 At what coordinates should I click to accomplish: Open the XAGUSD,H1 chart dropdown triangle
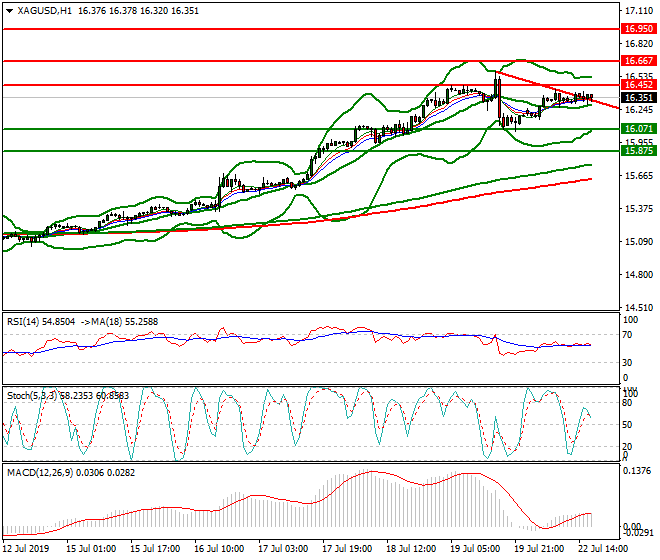click(x=9, y=11)
